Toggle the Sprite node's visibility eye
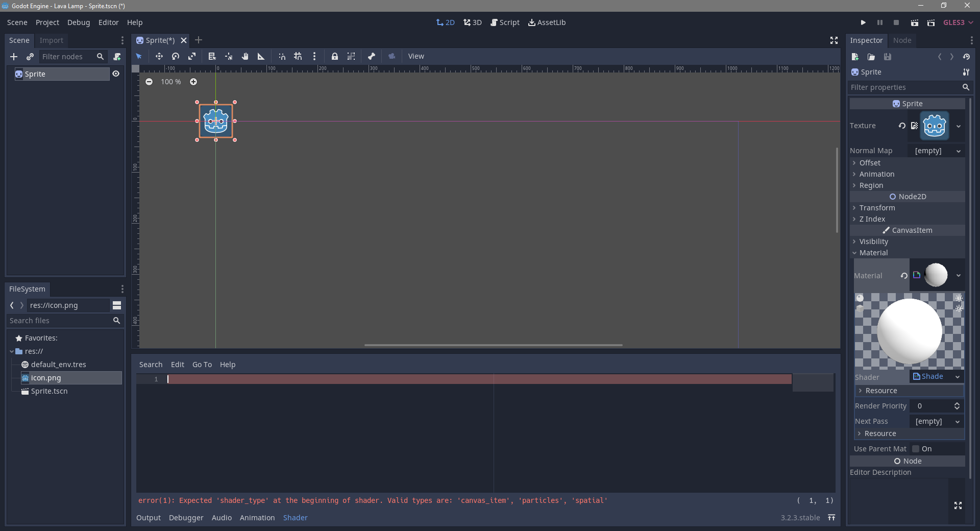Image resolution: width=980 pixels, height=531 pixels. pyautogui.click(x=116, y=74)
